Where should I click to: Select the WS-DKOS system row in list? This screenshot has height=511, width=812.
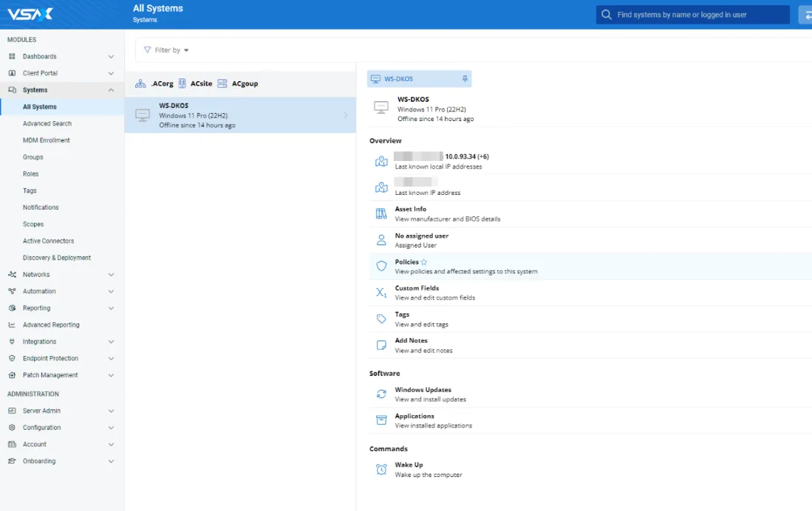(x=240, y=115)
